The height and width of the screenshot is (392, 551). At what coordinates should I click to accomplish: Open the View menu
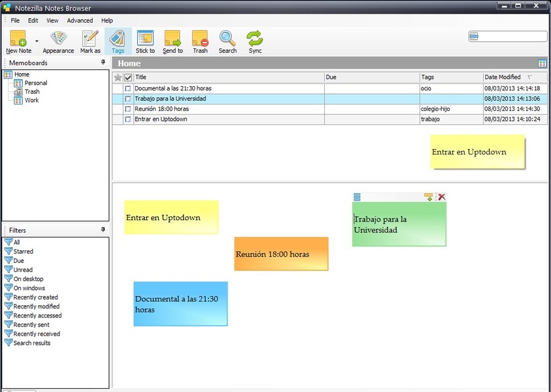[52, 20]
